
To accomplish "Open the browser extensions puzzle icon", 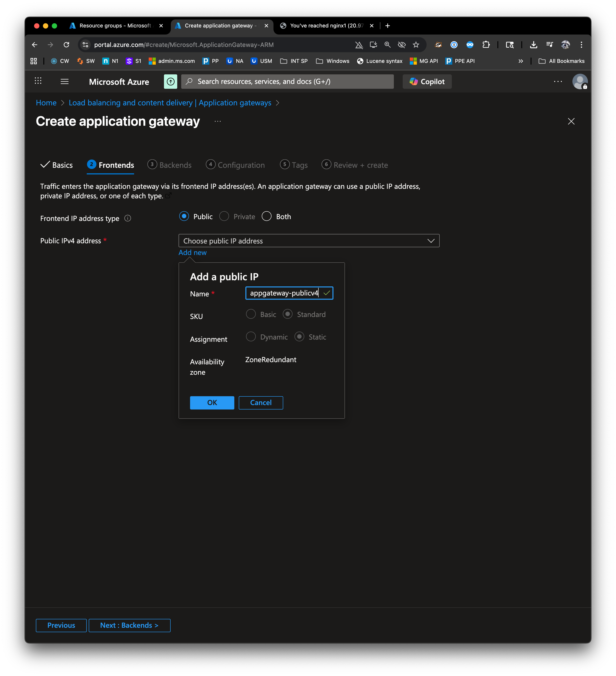I will [486, 44].
